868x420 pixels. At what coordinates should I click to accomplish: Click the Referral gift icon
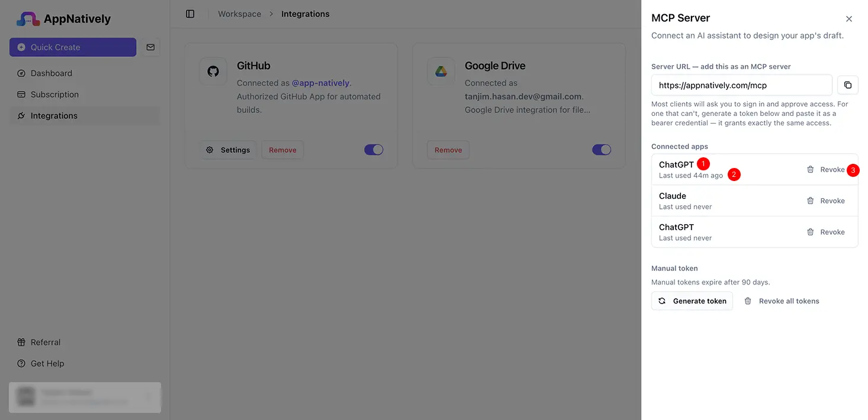coord(21,343)
